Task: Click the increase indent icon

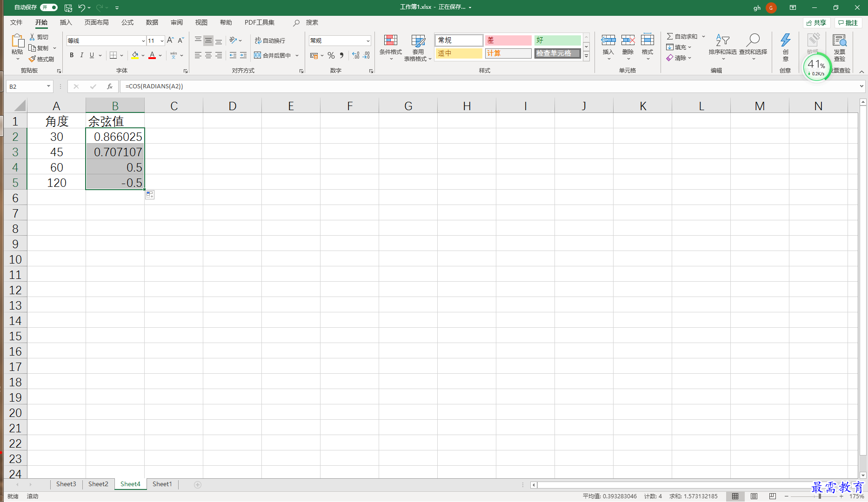Action: pyautogui.click(x=243, y=55)
